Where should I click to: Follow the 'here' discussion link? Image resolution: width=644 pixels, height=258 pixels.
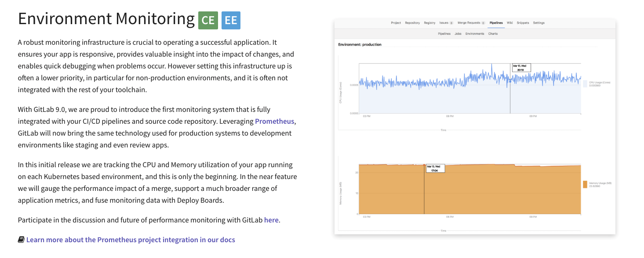click(271, 220)
